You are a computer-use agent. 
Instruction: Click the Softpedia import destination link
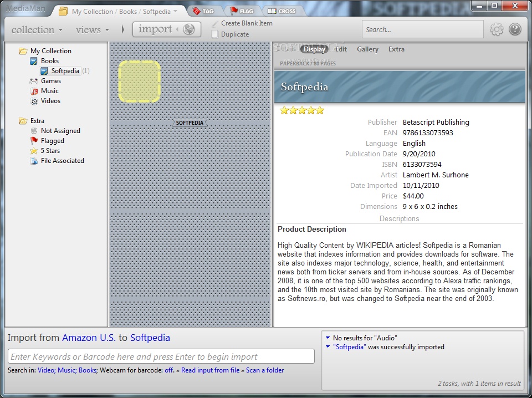pyautogui.click(x=150, y=338)
